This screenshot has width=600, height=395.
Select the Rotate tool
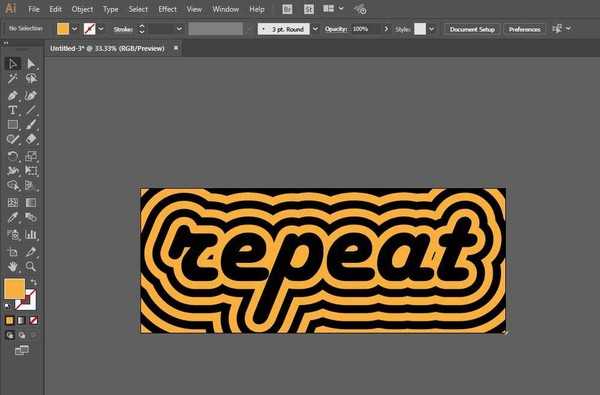[x=13, y=156]
